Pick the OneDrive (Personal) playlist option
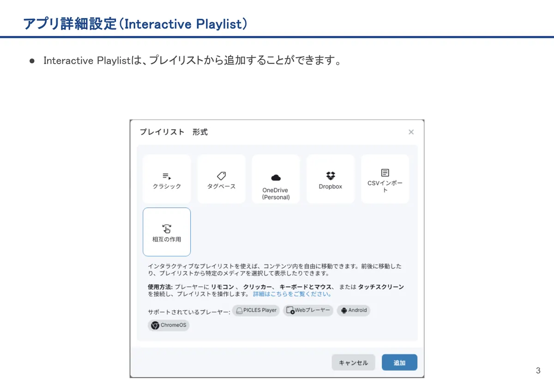The width and height of the screenshot is (554, 392). [x=276, y=179]
